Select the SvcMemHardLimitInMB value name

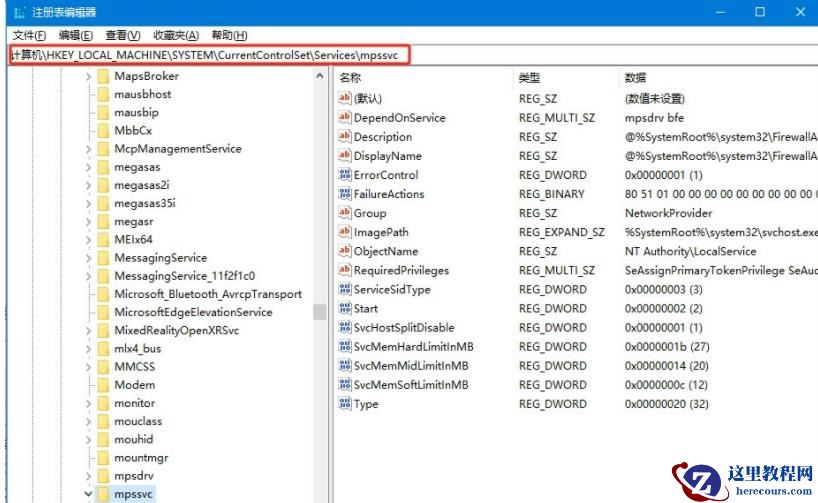(413, 347)
